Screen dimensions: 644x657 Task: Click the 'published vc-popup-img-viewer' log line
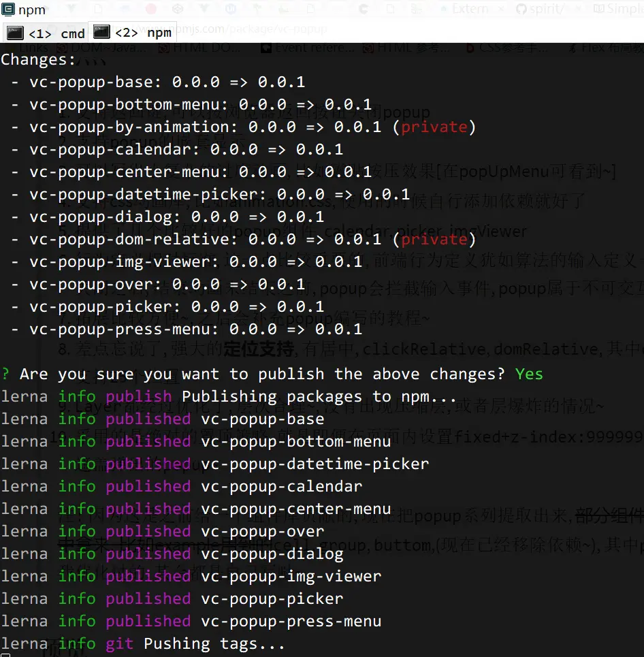coord(191,577)
